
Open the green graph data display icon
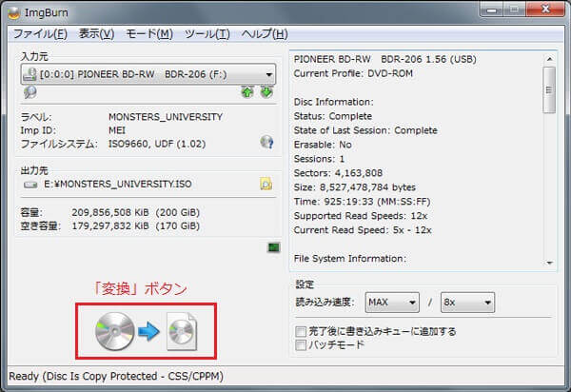tap(273, 248)
